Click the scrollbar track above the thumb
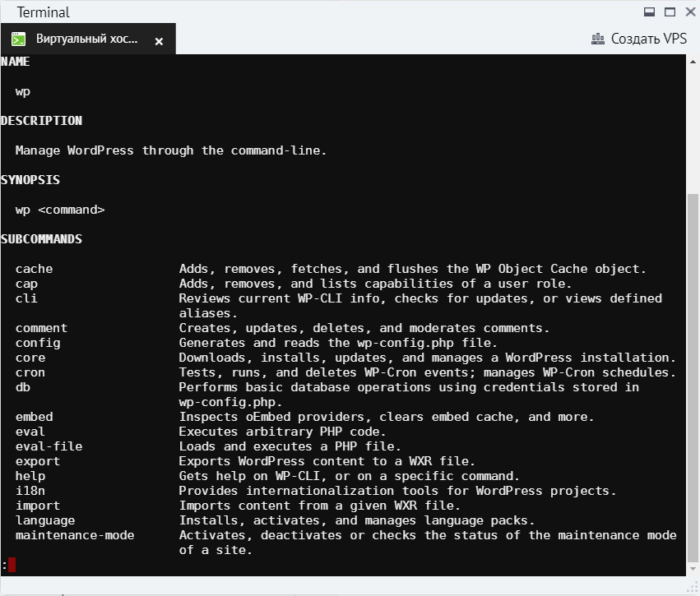 pos(692,123)
